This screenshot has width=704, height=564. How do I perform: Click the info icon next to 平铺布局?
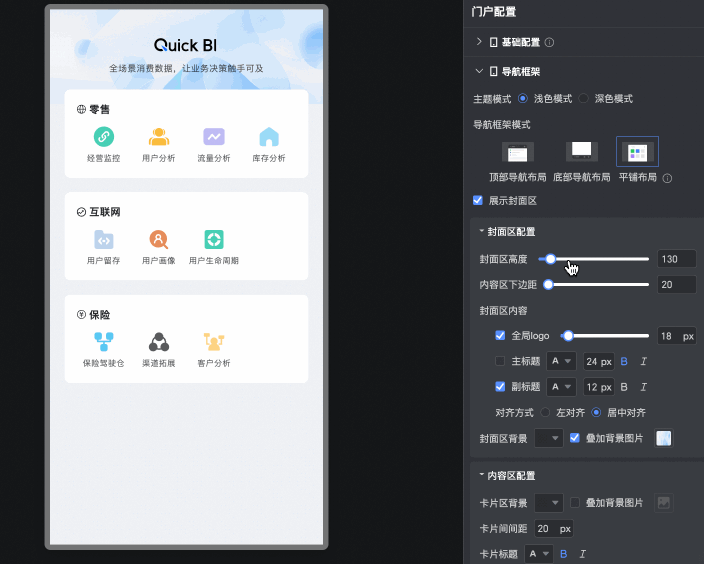pos(668,178)
